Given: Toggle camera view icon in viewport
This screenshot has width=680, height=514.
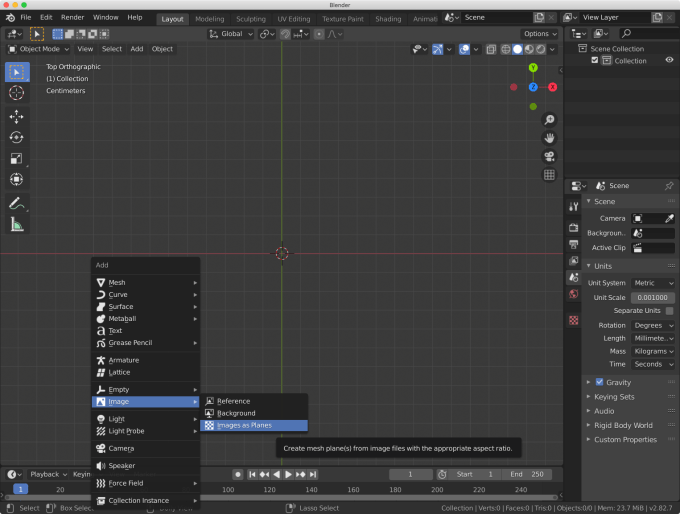Looking at the screenshot, I should (549, 156).
